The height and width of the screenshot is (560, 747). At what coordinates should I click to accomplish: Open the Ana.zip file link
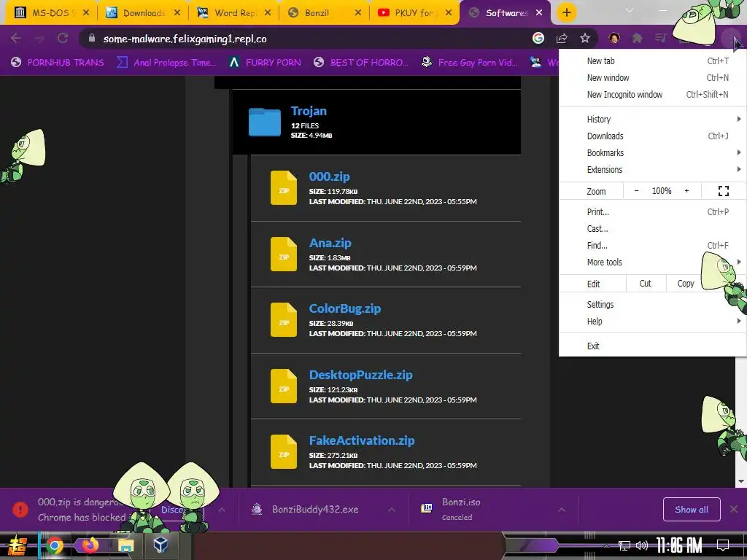330,243
